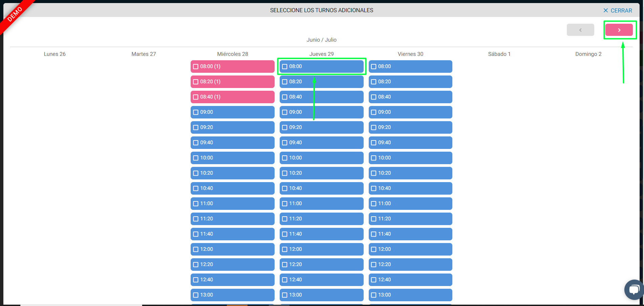
Task: Select the Viernes 30 13:00 slot
Action: (x=410, y=295)
